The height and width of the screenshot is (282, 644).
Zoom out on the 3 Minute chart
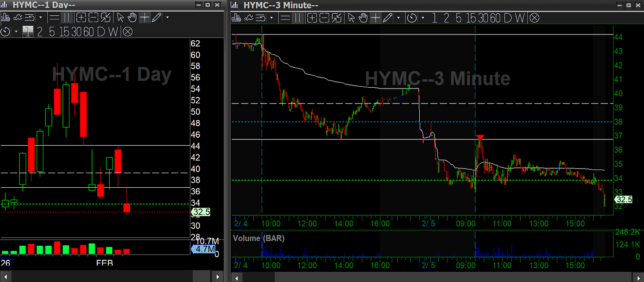[324, 18]
